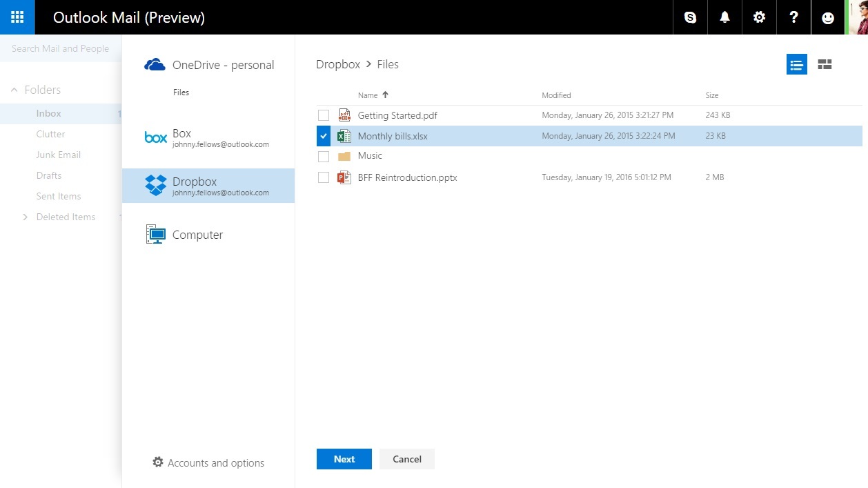
Task: Click the BFF Reintroduction PowerPoint icon
Action: point(344,177)
